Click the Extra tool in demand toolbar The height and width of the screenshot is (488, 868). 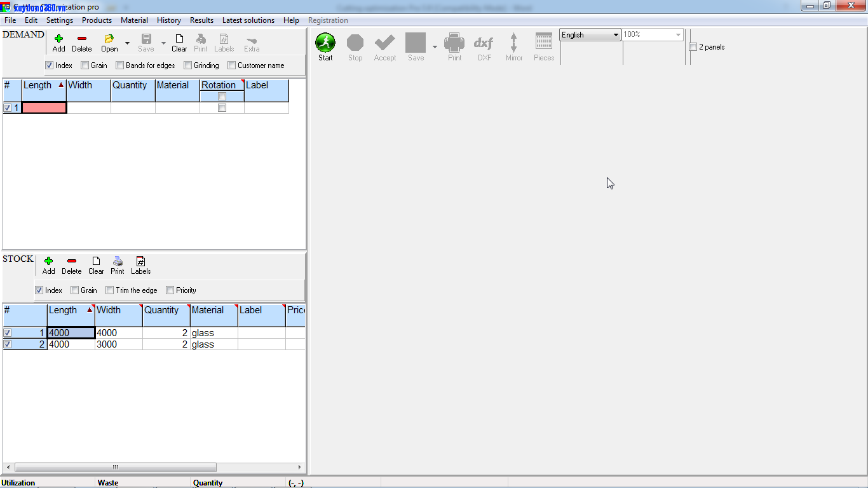tap(252, 43)
